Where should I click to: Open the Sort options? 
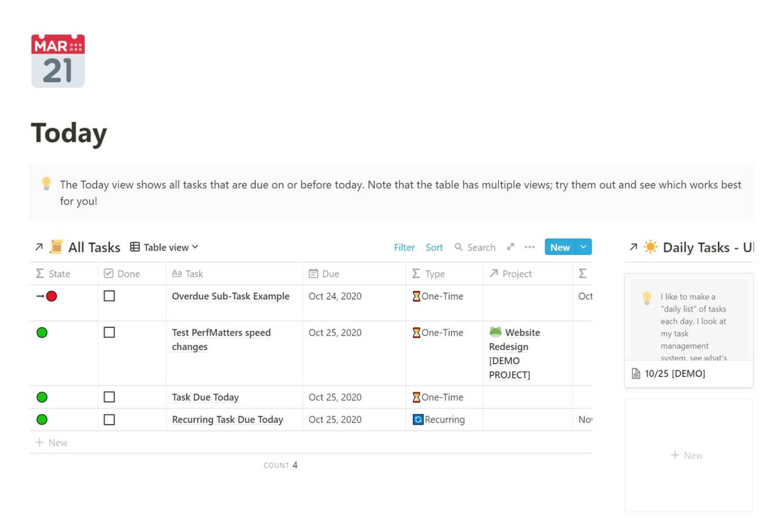pos(434,247)
